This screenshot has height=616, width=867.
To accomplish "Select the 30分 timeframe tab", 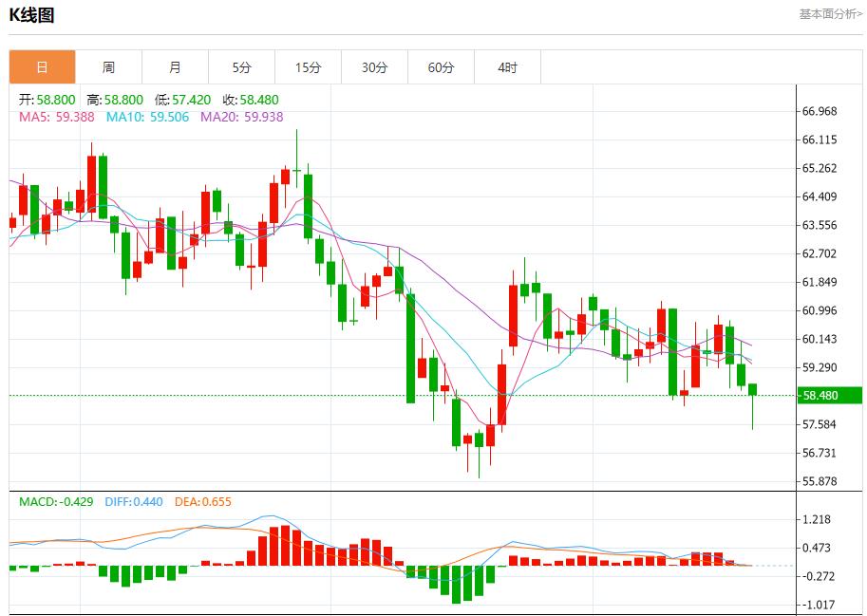I will [374, 67].
